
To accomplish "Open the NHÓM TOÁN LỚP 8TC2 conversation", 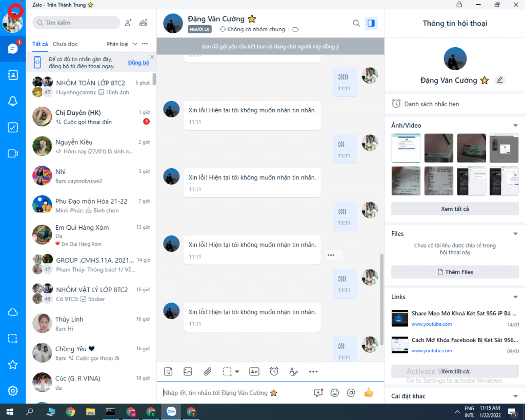I will point(91,87).
